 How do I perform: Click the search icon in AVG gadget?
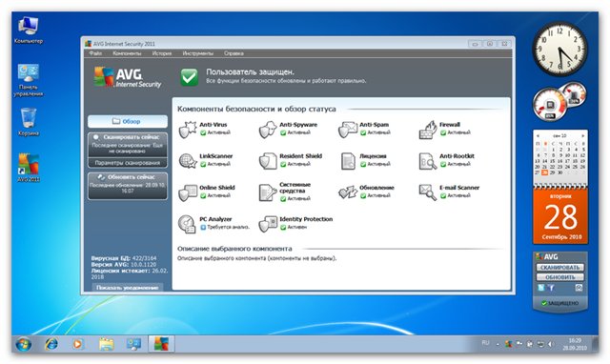click(579, 288)
